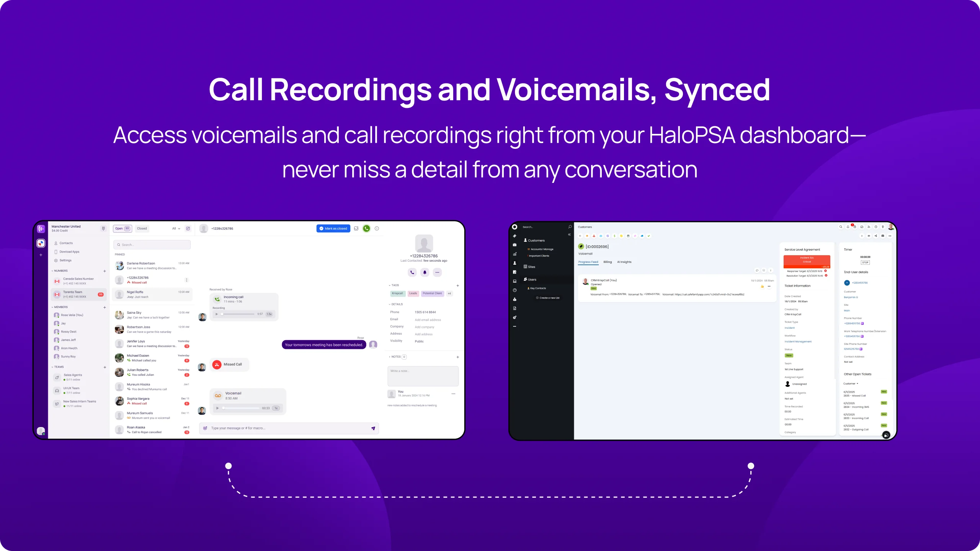Viewport: 980px width, 551px height.
Task: Switch to the Closed conversations tab
Action: [x=142, y=228]
